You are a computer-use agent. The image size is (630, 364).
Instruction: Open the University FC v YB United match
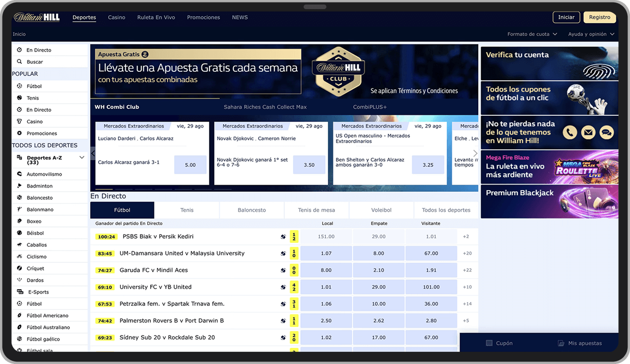(155, 287)
